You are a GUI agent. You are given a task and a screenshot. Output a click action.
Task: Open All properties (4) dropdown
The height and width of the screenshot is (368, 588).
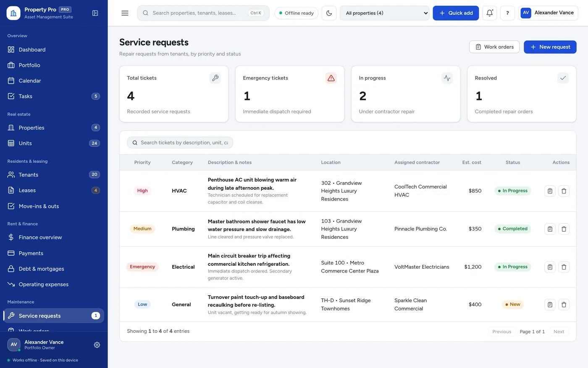pos(384,13)
